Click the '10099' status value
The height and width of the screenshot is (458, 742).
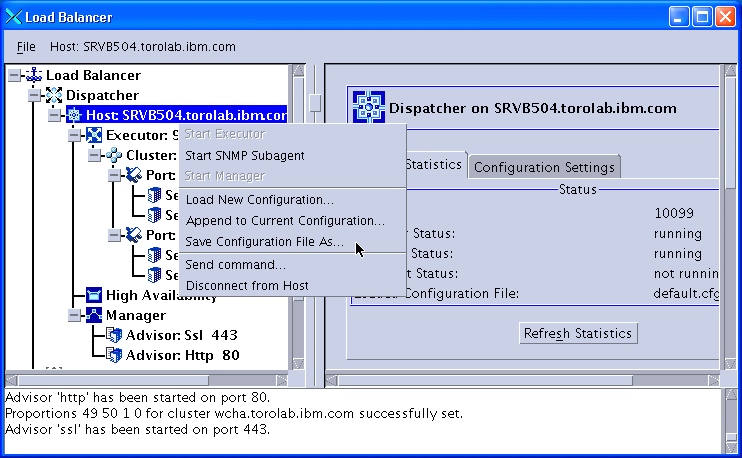tap(674, 213)
